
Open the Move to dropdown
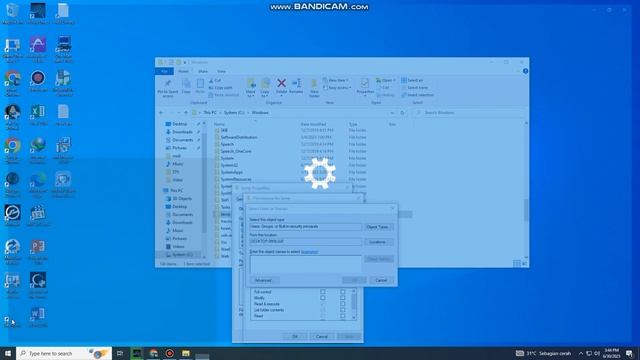251,87
